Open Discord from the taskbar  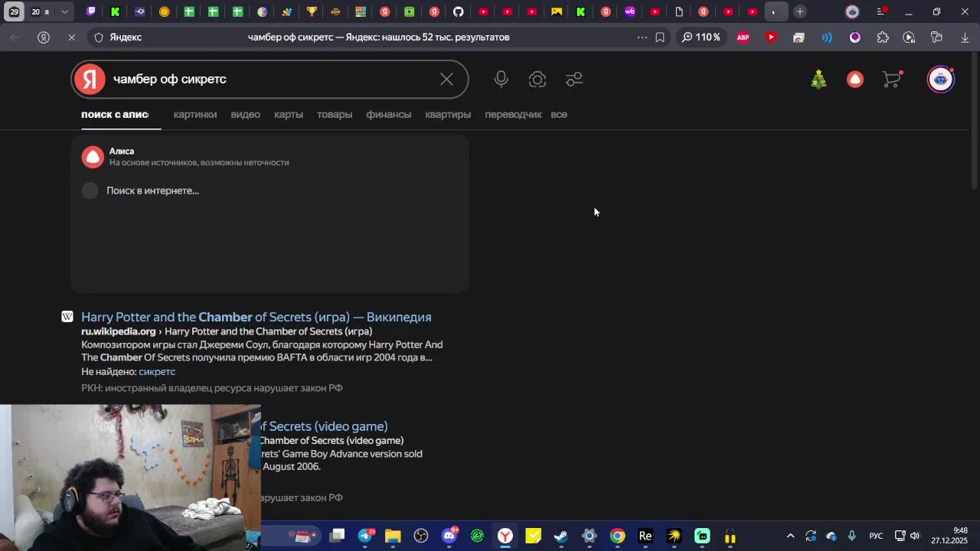click(x=449, y=536)
